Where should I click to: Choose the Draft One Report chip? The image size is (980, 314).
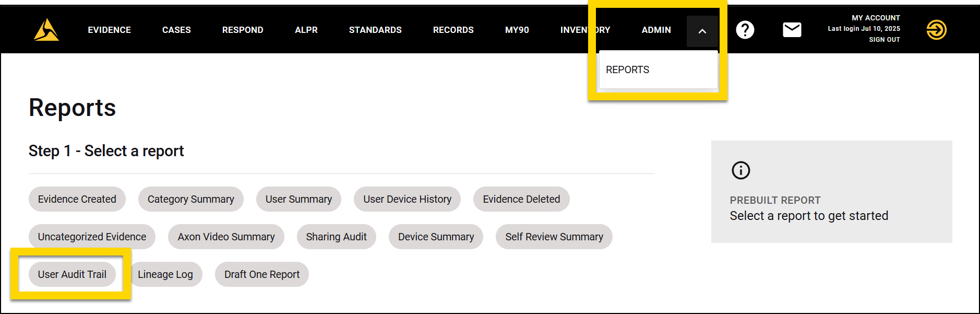(261, 274)
